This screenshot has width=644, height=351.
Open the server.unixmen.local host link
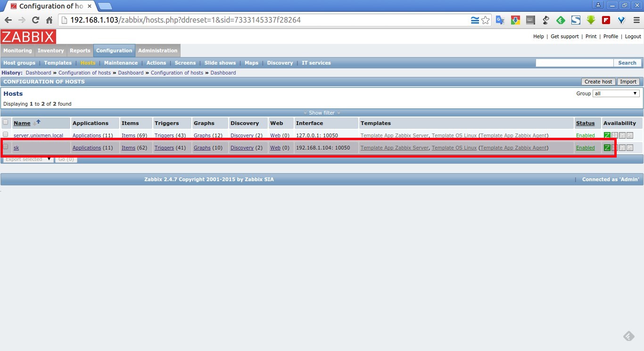pos(38,135)
